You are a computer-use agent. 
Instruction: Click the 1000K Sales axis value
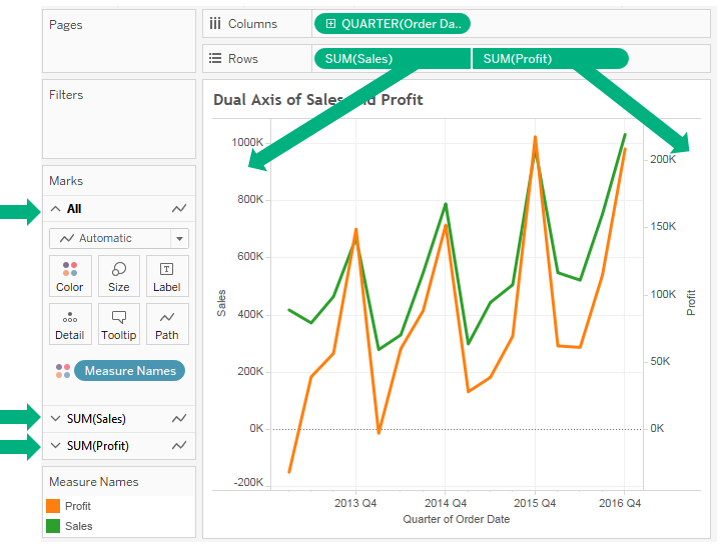tap(247, 142)
